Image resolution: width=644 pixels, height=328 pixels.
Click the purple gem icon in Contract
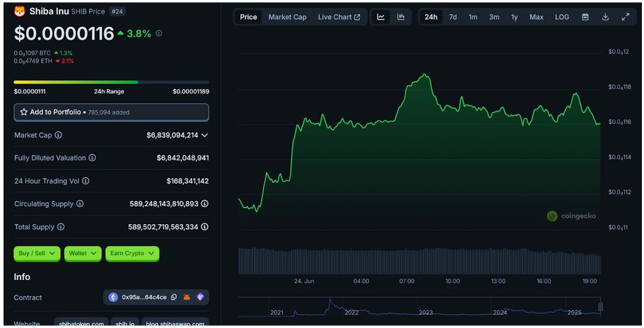point(200,297)
